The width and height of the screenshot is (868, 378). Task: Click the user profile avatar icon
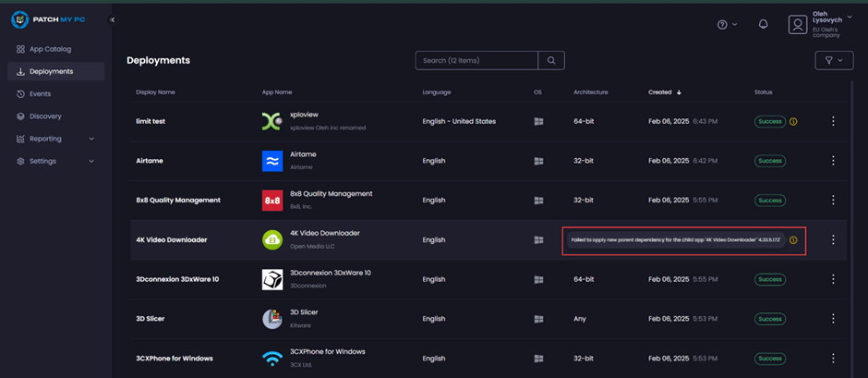click(x=798, y=25)
